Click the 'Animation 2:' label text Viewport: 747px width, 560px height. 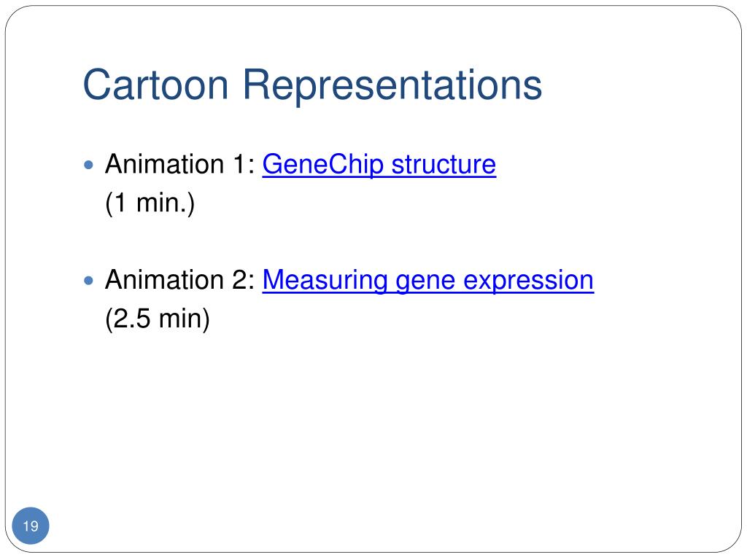click(x=180, y=280)
